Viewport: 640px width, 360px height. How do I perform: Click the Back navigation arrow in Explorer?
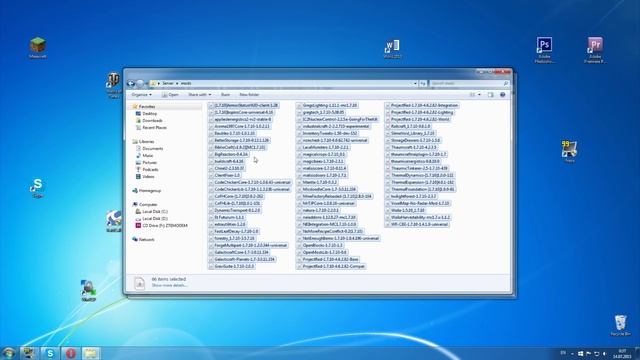pyautogui.click(x=131, y=83)
